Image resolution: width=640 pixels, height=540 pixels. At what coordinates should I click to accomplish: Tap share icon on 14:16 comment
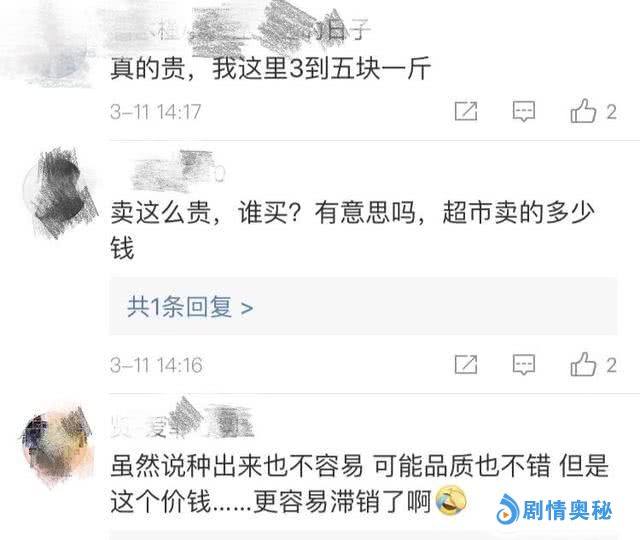tap(466, 364)
